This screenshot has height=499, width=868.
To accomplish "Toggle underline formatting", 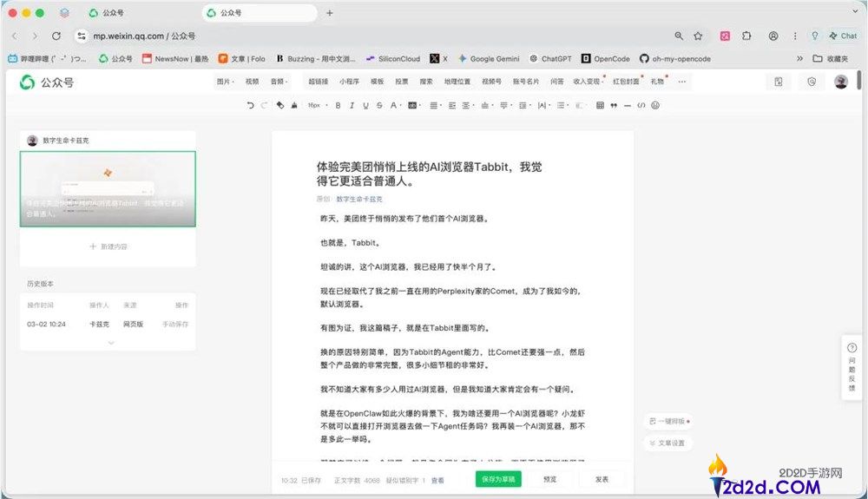I will click(365, 105).
